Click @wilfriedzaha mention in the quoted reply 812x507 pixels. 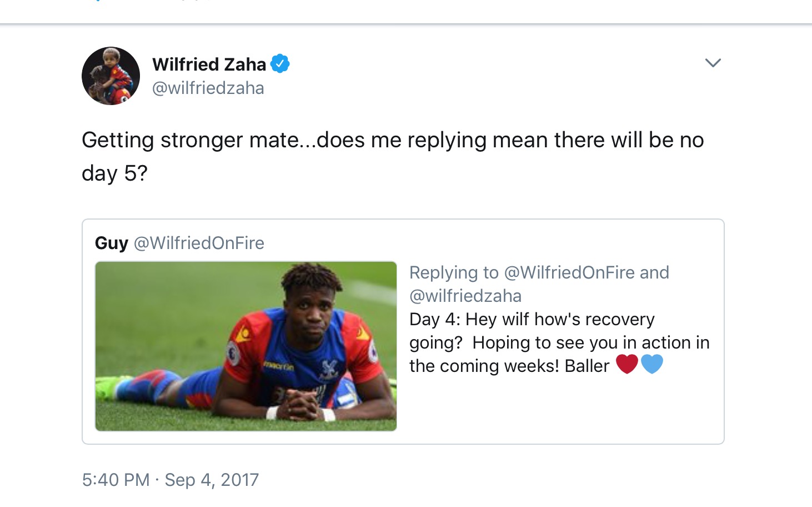point(465,296)
